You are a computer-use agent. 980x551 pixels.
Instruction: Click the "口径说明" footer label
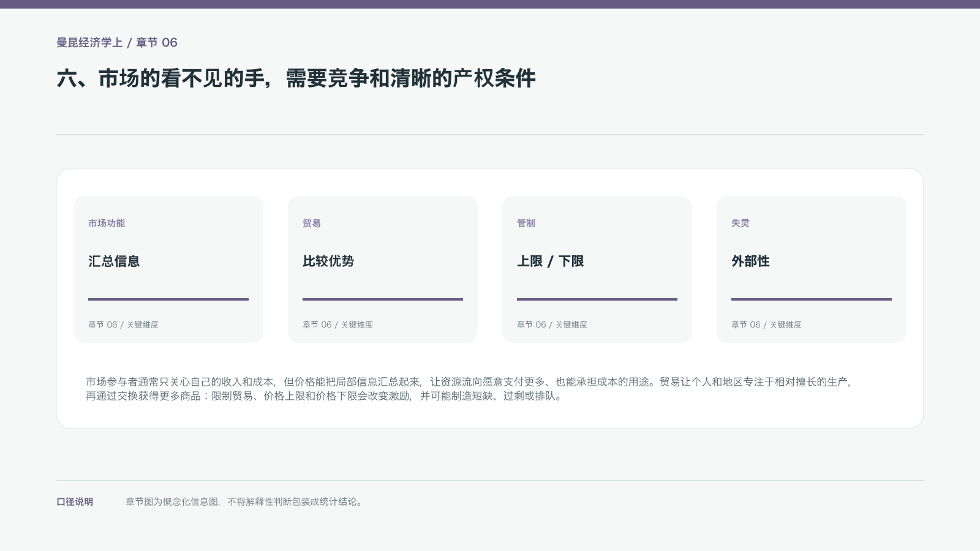pos(75,502)
